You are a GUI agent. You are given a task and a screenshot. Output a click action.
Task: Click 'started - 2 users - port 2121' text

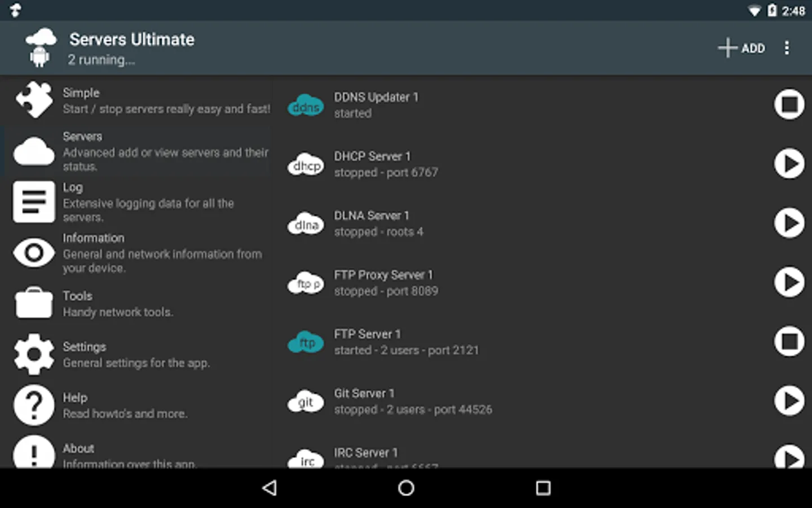pyautogui.click(x=407, y=350)
